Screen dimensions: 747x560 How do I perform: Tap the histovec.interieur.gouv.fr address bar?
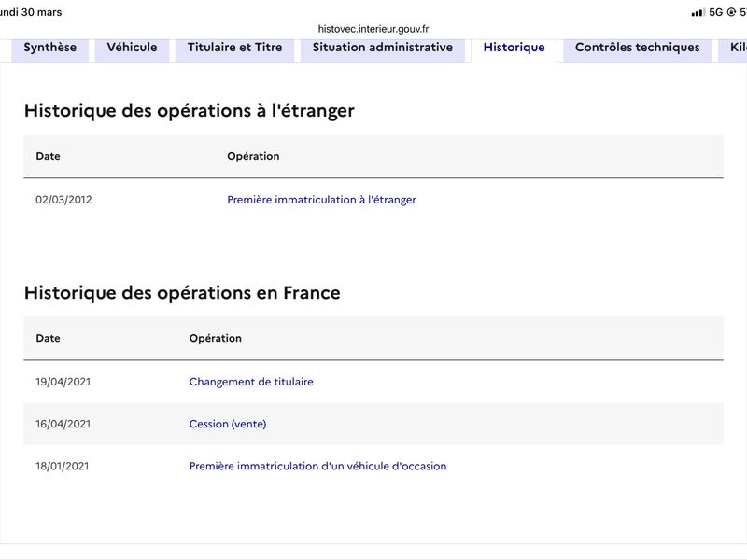373,29
